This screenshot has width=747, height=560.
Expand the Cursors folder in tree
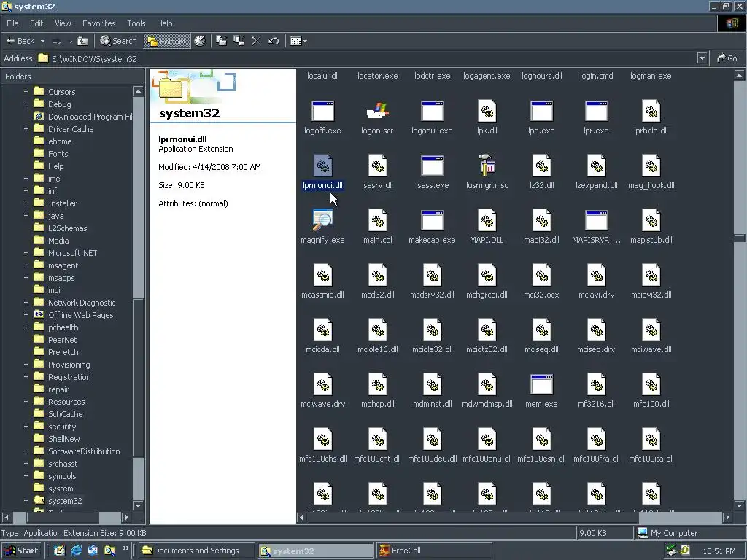pyautogui.click(x=26, y=91)
